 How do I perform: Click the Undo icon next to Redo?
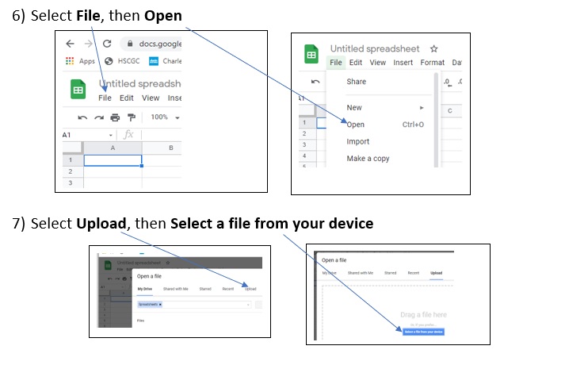click(x=82, y=117)
